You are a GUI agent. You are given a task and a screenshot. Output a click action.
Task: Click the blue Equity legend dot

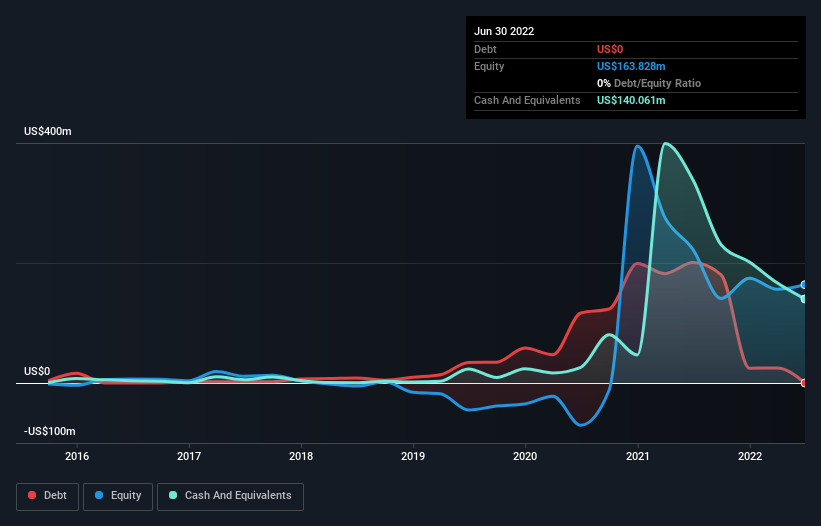[x=98, y=495]
